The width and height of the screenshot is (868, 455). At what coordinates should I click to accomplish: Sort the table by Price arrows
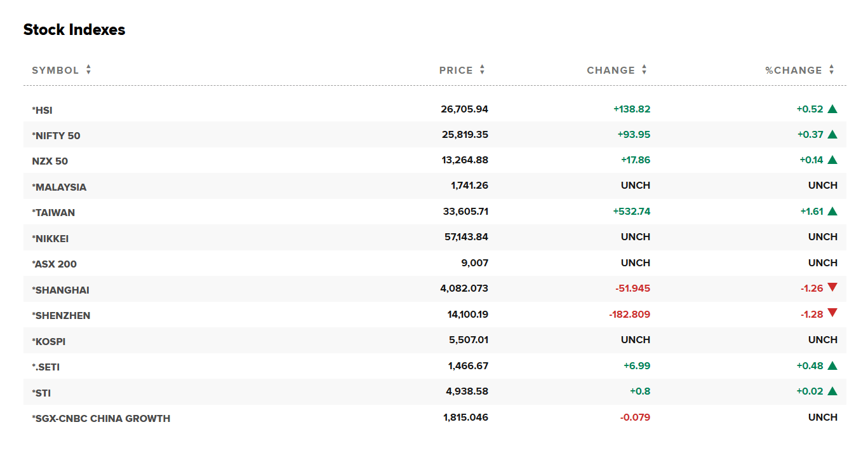tap(482, 70)
